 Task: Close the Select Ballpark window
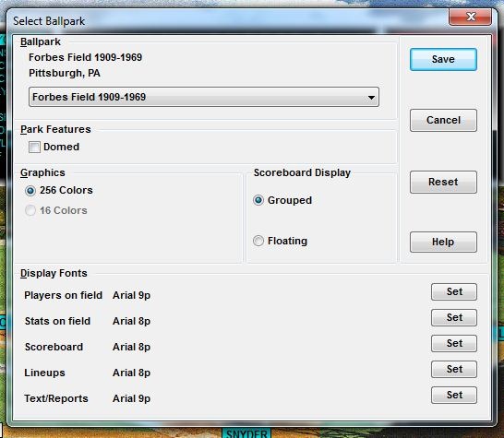pos(470,17)
